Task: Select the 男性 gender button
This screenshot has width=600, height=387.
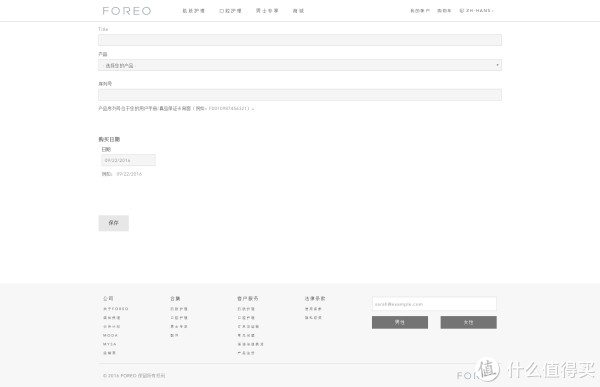Action: coord(400,322)
